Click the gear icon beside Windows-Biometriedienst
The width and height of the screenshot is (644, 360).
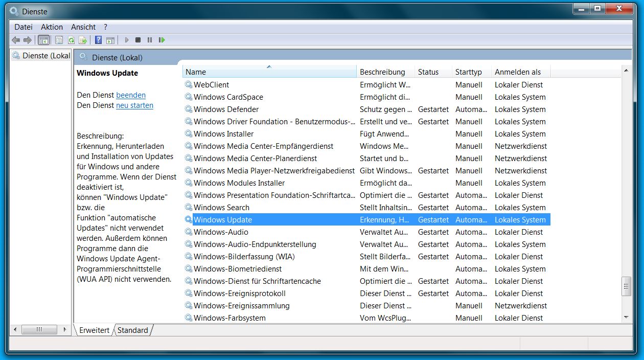pyautogui.click(x=189, y=269)
